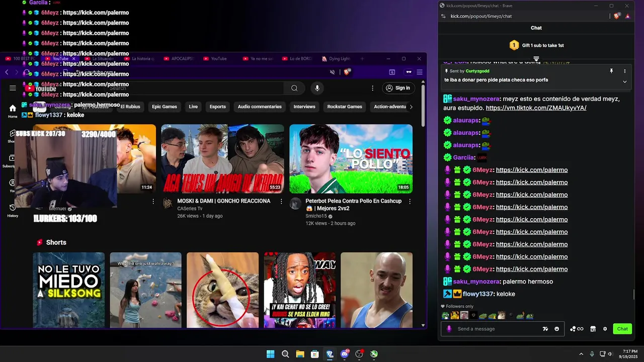
Task: Open History in the YouTube sidebar
Action: (x=13, y=211)
